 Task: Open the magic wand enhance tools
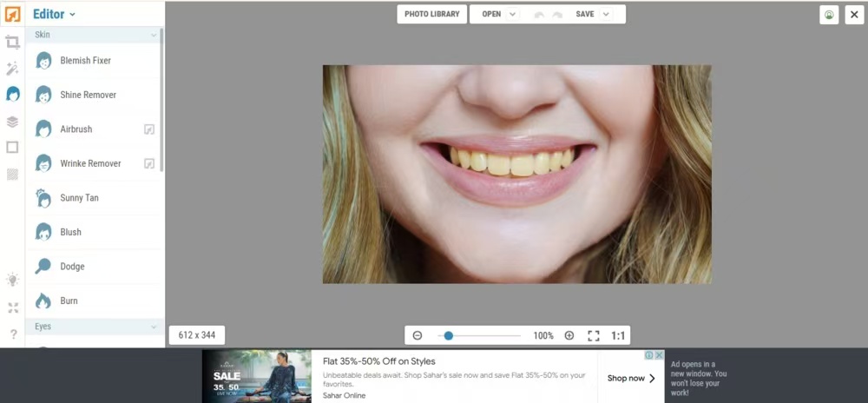click(x=12, y=69)
